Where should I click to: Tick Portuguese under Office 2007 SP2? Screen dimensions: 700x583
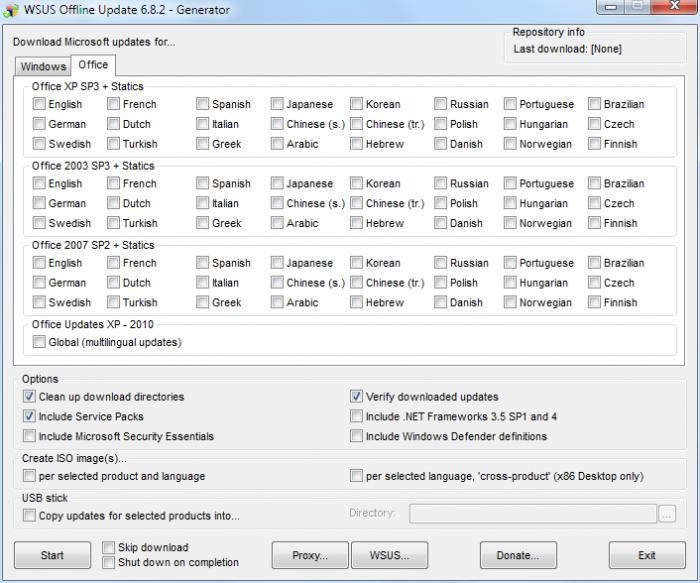point(510,262)
